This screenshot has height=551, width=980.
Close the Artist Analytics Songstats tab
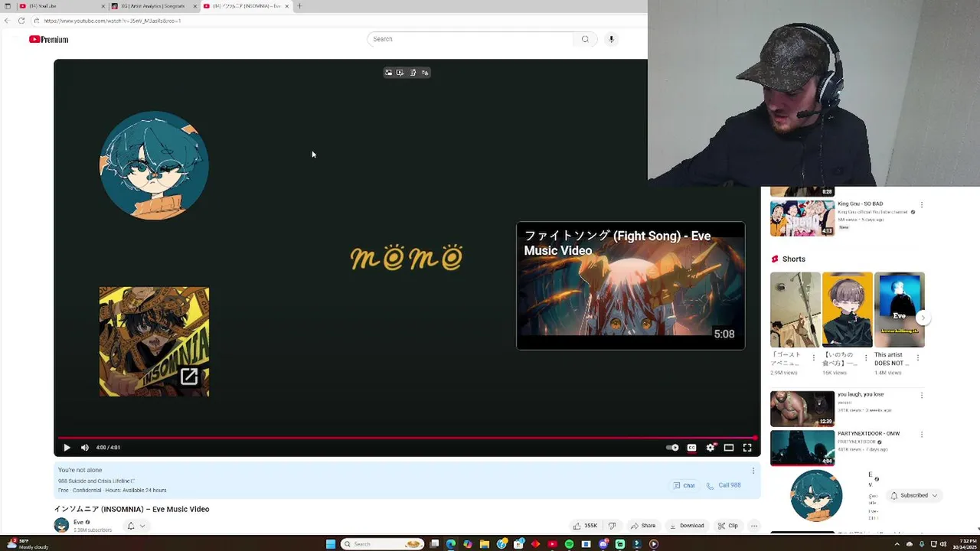(194, 6)
